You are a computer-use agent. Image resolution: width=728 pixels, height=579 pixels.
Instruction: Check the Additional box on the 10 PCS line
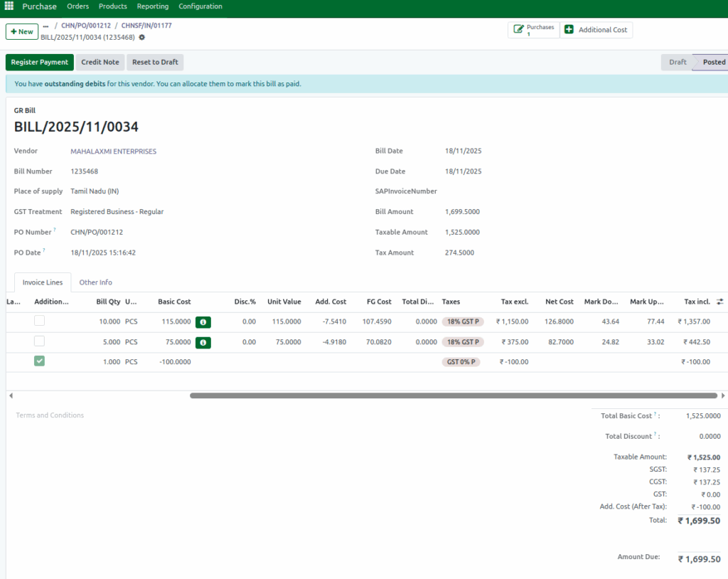click(x=39, y=321)
